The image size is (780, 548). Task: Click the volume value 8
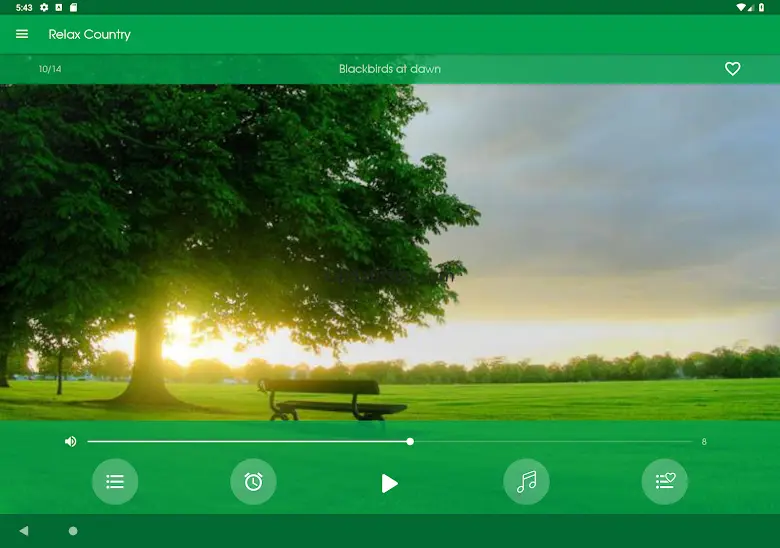pos(704,442)
